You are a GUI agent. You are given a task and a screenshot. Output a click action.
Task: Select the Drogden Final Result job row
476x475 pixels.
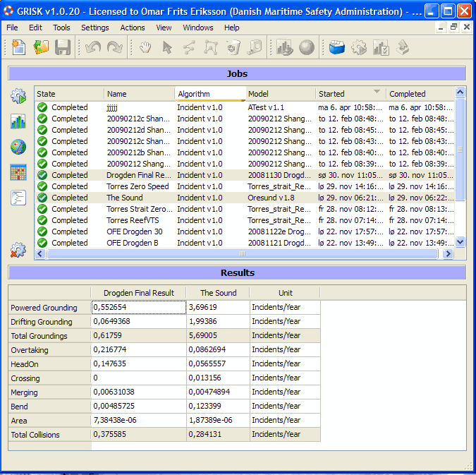138,175
